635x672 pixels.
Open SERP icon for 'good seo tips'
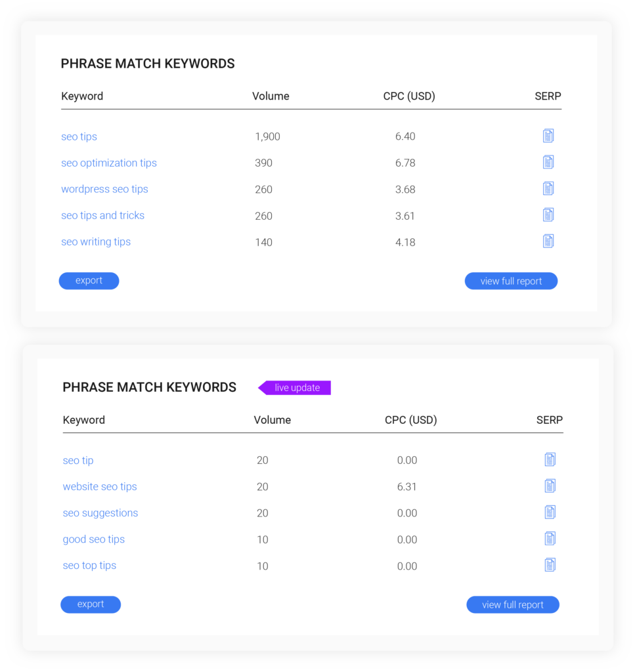550,539
